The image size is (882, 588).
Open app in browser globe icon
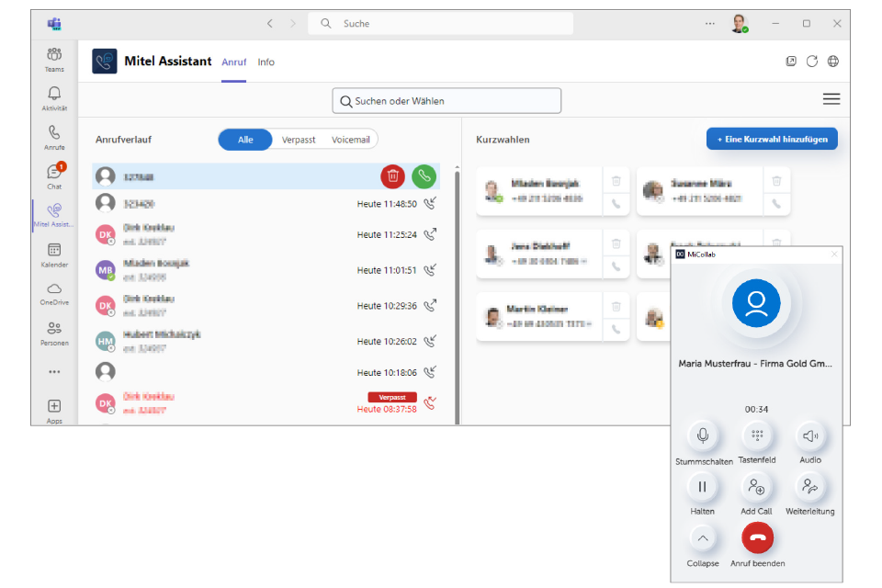833,62
